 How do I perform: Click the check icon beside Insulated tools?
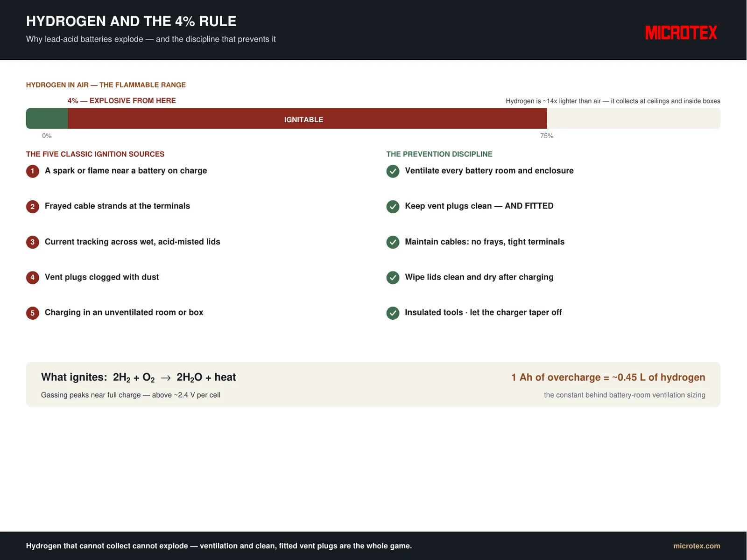click(393, 313)
